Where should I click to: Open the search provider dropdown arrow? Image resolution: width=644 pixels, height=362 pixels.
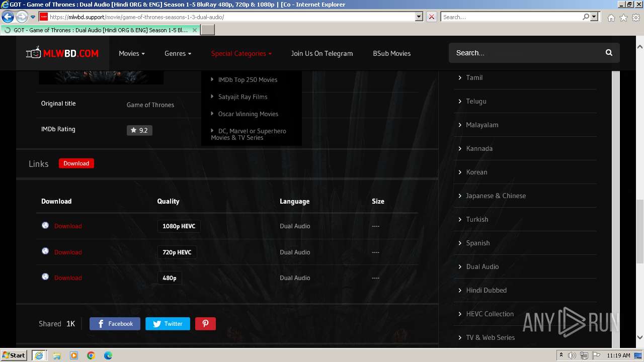[x=595, y=17]
